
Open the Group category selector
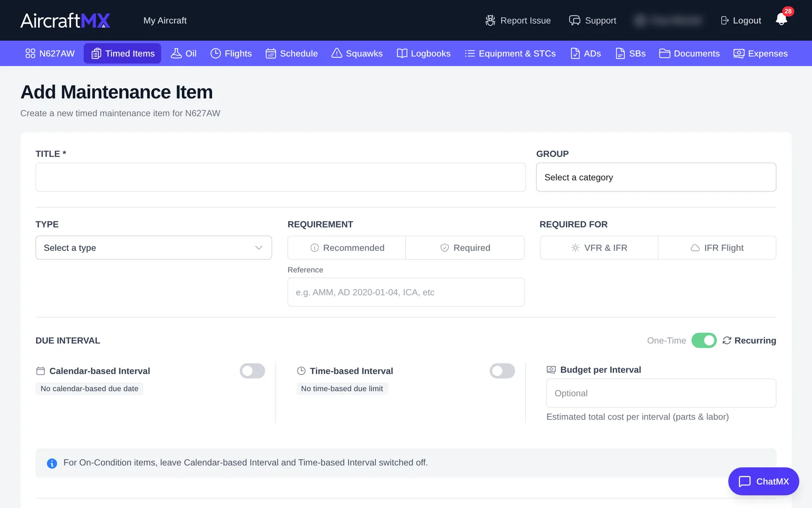(x=656, y=177)
